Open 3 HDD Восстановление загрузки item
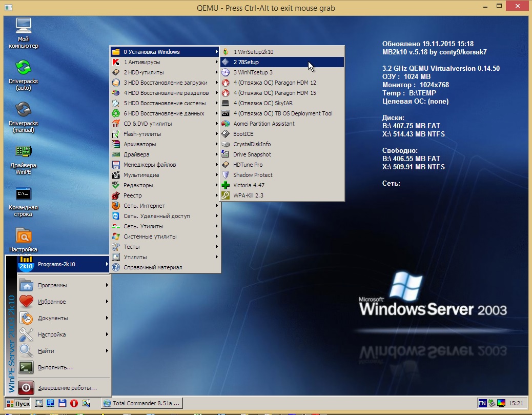532x415 pixels. pos(166,83)
